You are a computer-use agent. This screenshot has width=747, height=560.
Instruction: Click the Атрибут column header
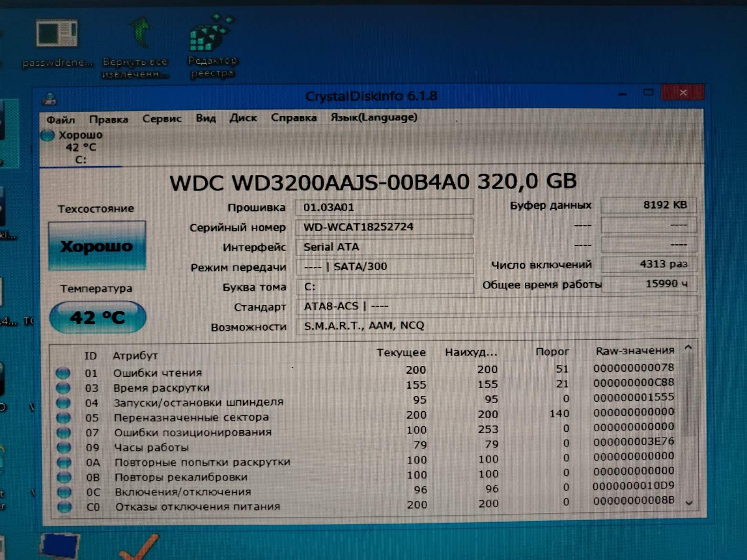coord(135,356)
